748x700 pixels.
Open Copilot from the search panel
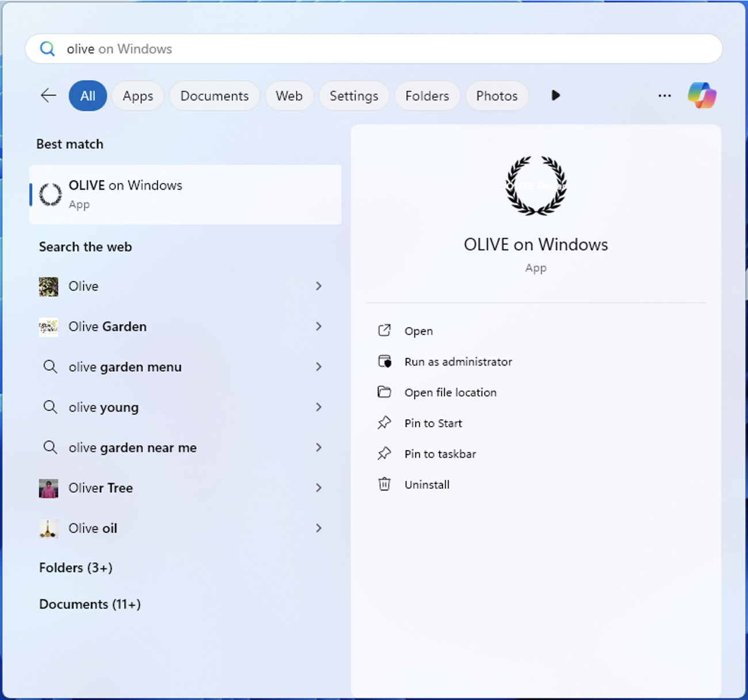point(701,96)
